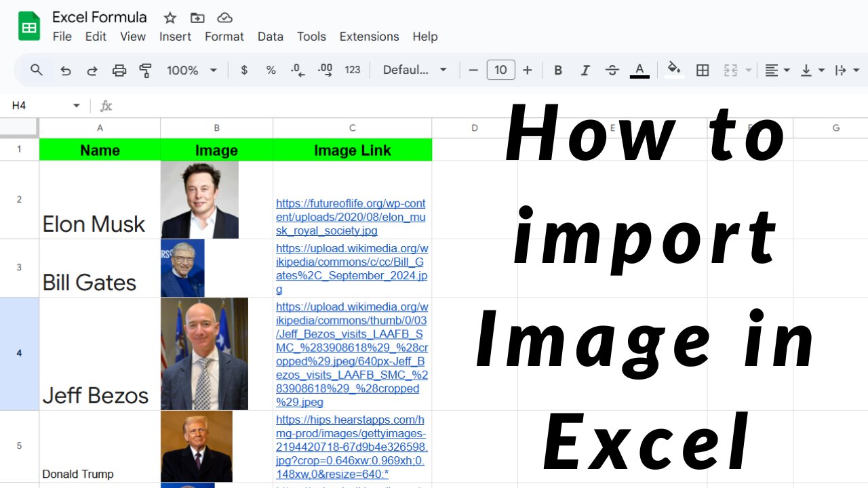Select the Elon Musk photo cell
868x488 pixels.
click(x=216, y=199)
